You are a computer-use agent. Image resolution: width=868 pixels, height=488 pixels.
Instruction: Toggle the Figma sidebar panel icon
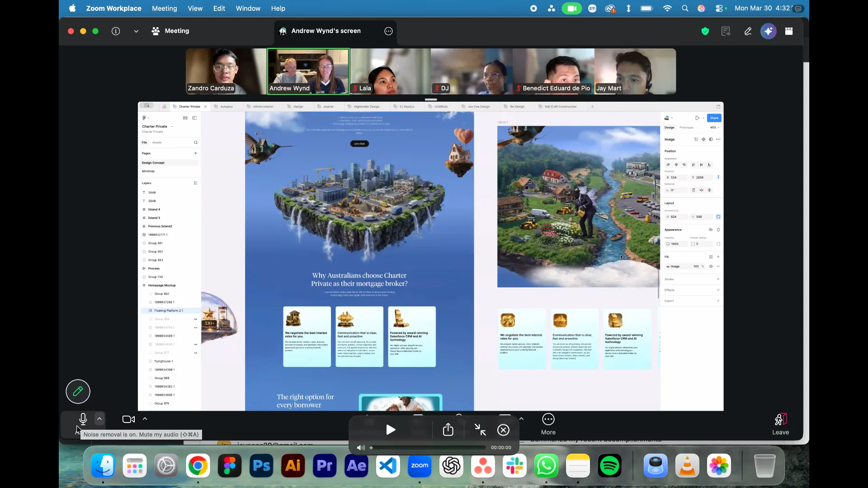coord(194,118)
